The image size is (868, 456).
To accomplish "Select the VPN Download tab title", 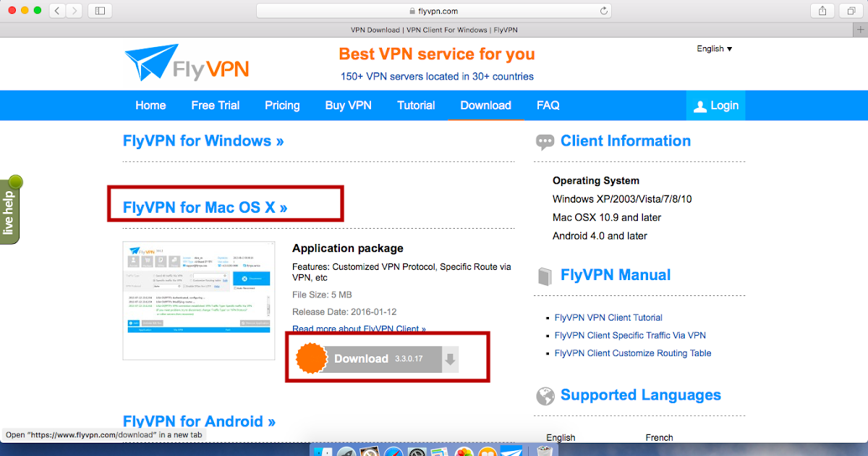I will 434,30.
